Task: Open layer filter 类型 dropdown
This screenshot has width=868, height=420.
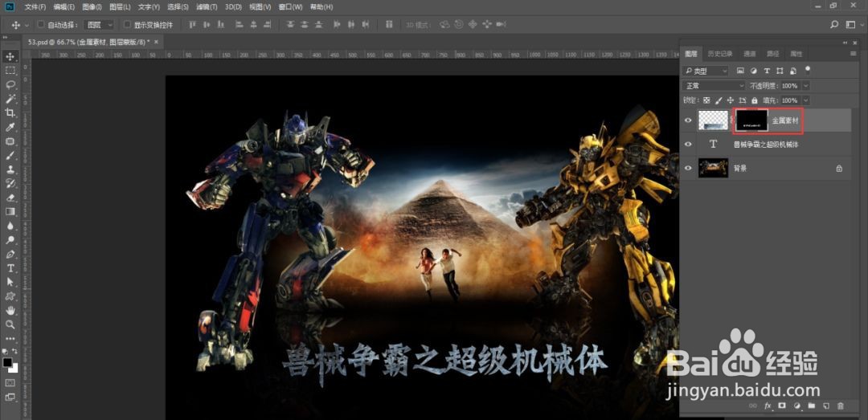Action: click(x=706, y=71)
